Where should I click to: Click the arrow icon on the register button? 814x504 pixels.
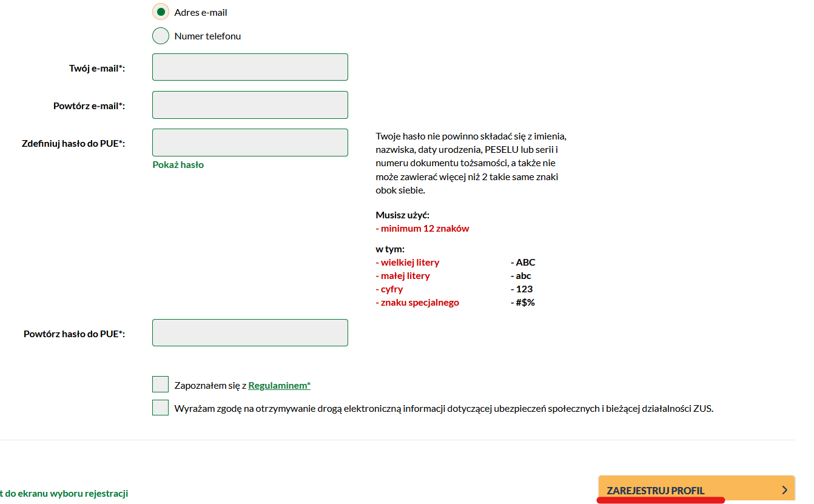click(x=784, y=490)
